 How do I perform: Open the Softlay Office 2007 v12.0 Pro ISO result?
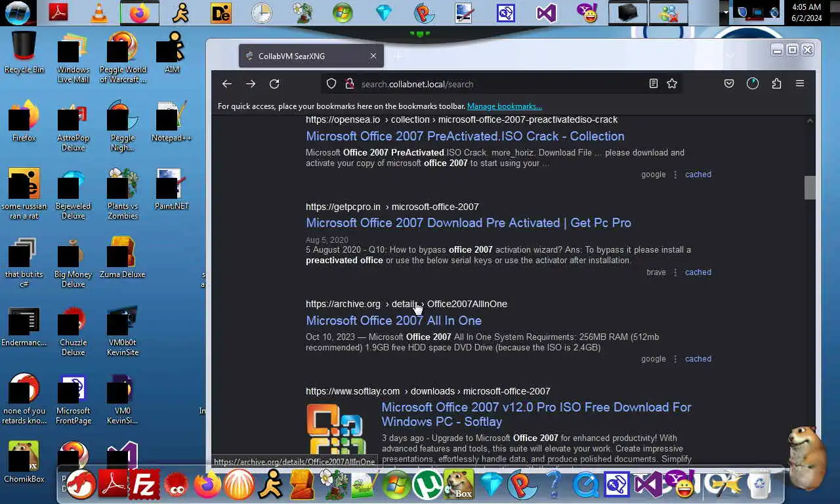[x=536, y=414]
